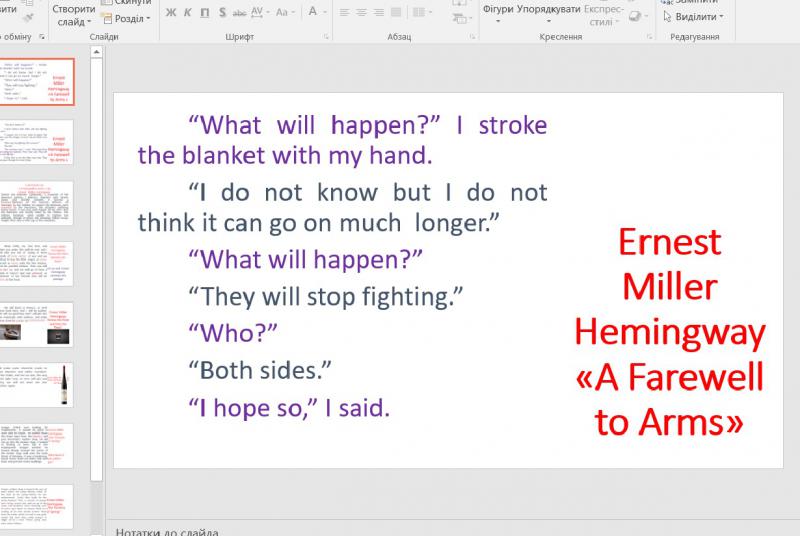The width and height of the screenshot is (800, 536).
Task: Open the Упорядкувати dropdown
Action: (x=548, y=13)
